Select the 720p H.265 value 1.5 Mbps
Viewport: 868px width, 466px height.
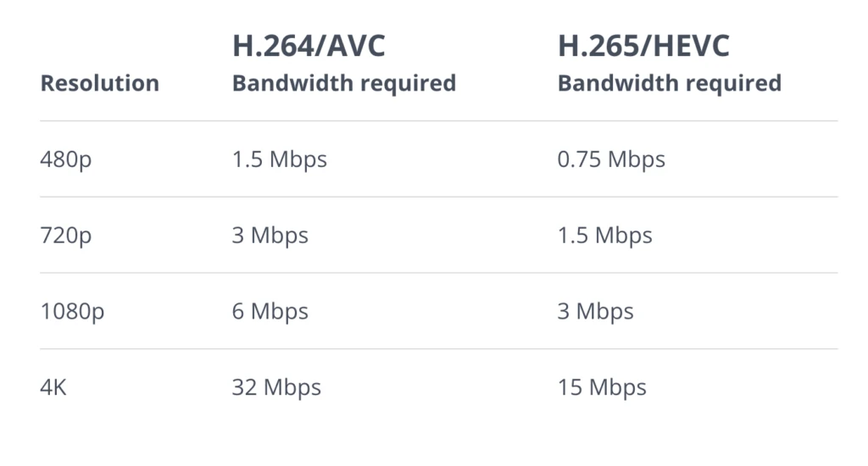tap(604, 236)
